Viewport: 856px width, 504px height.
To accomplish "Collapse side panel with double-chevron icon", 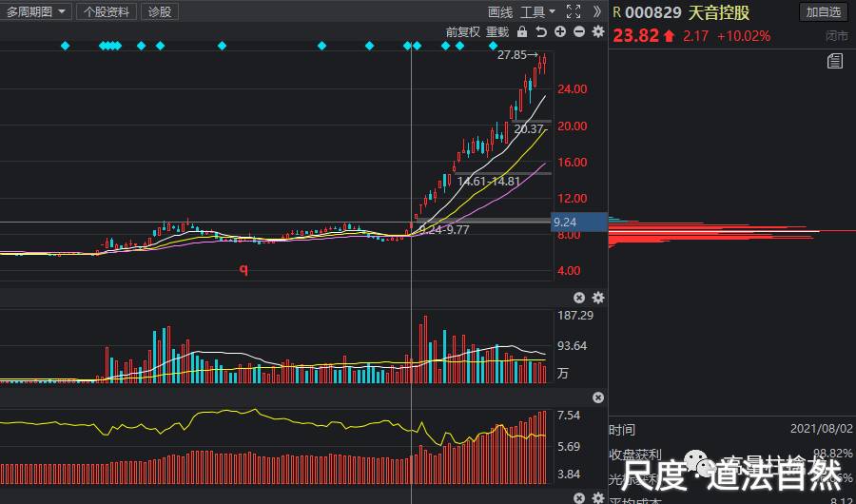I will [596, 11].
